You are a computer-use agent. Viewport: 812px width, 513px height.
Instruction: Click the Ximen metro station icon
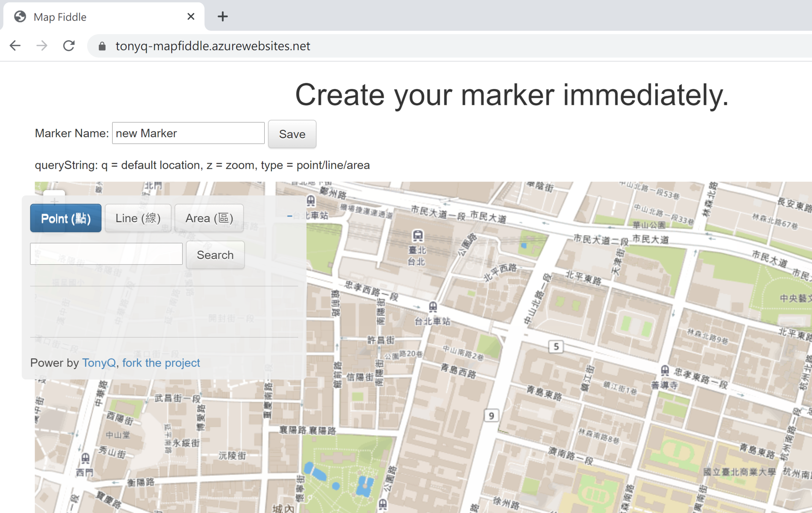(85, 458)
